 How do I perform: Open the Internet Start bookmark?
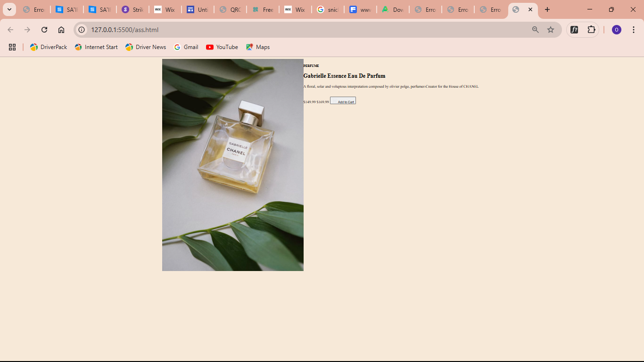pos(96,47)
